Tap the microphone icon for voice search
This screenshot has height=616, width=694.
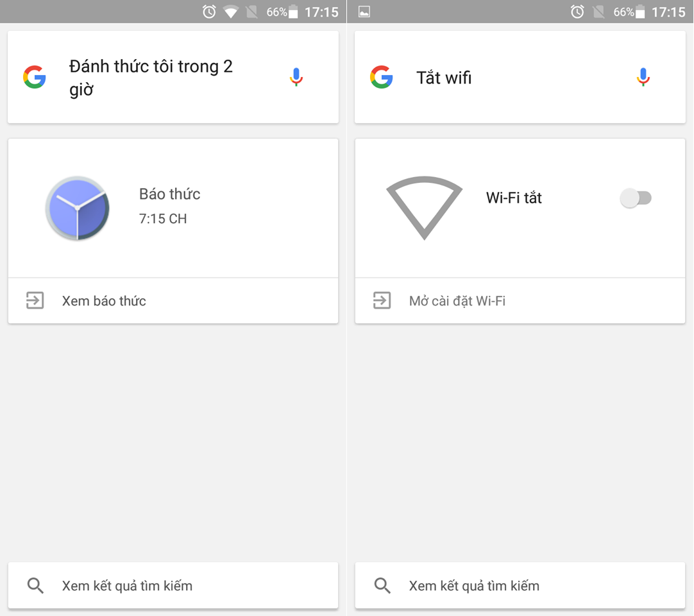pos(296,76)
